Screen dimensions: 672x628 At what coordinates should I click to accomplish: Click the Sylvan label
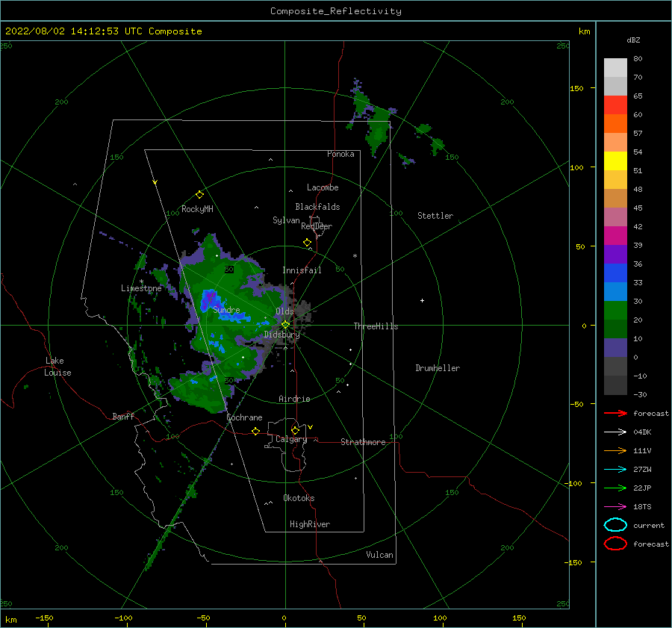click(x=286, y=220)
